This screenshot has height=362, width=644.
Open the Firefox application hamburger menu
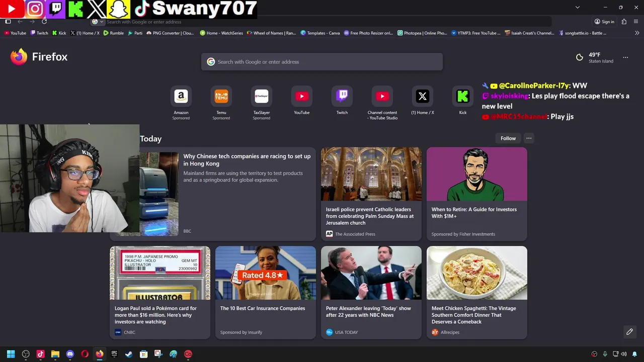(636, 22)
